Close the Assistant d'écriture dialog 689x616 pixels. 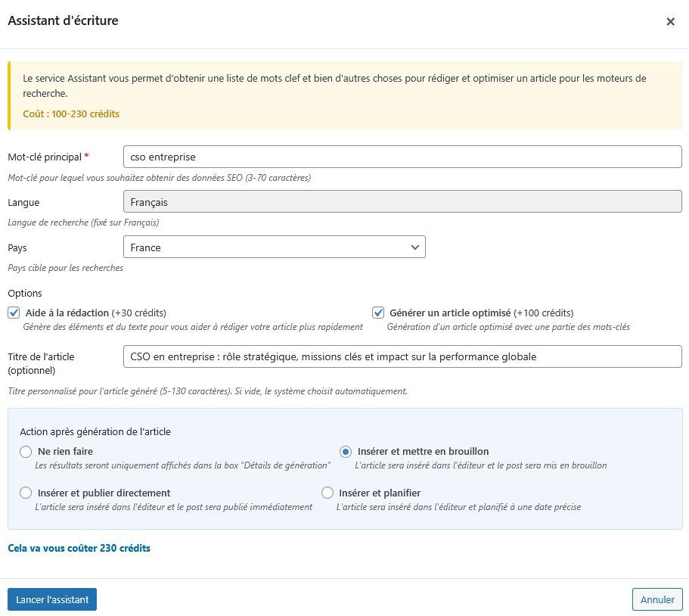670,21
